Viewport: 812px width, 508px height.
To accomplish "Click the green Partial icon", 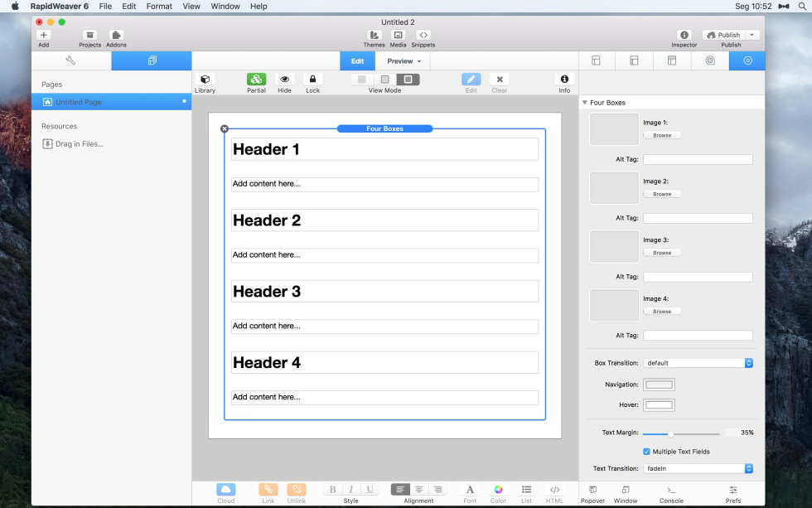I will pos(256,80).
